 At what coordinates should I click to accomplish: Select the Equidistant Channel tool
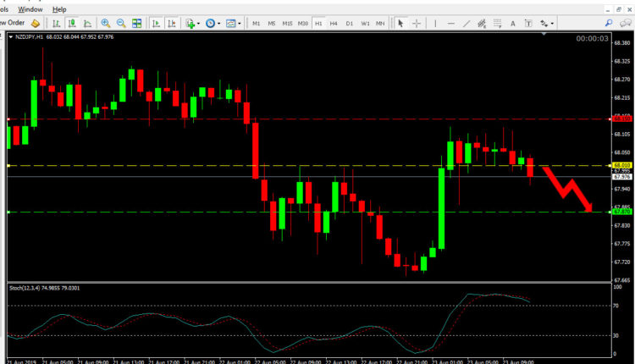click(x=482, y=24)
